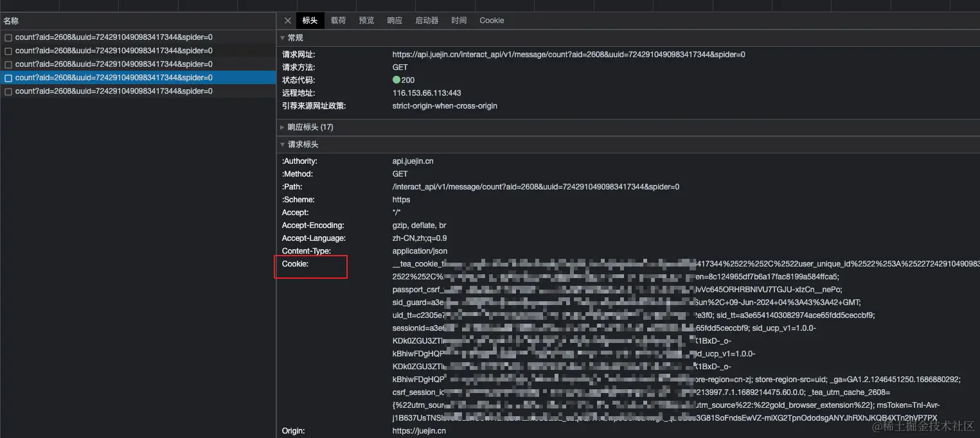
Task: Click the :Method: header name
Action: point(298,174)
